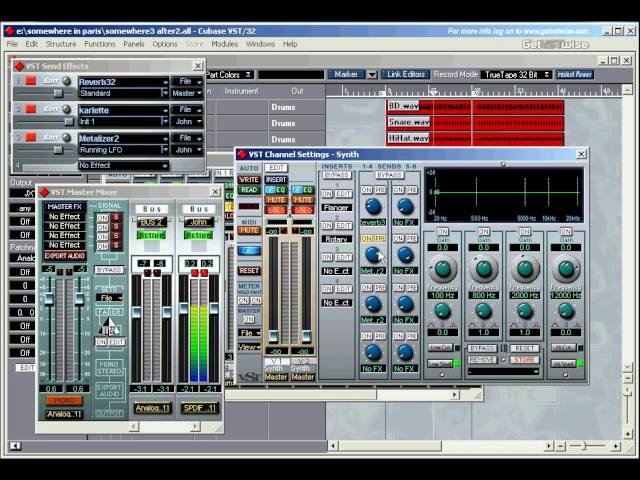Click the Marker button in toolbar
The image size is (640, 480).
(346, 74)
